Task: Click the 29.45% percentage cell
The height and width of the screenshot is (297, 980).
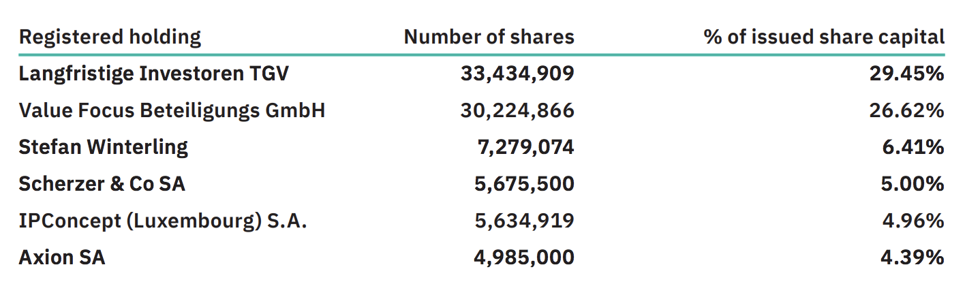Action: tap(906, 74)
